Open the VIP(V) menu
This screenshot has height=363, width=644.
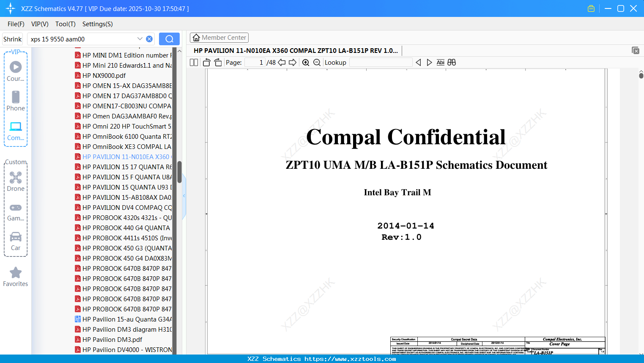40,24
